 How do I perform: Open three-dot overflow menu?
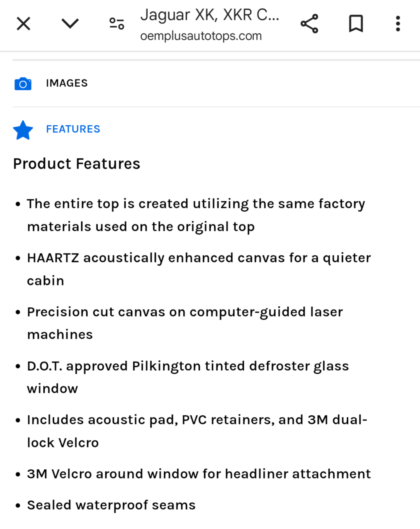pyautogui.click(x=398, y=24)
